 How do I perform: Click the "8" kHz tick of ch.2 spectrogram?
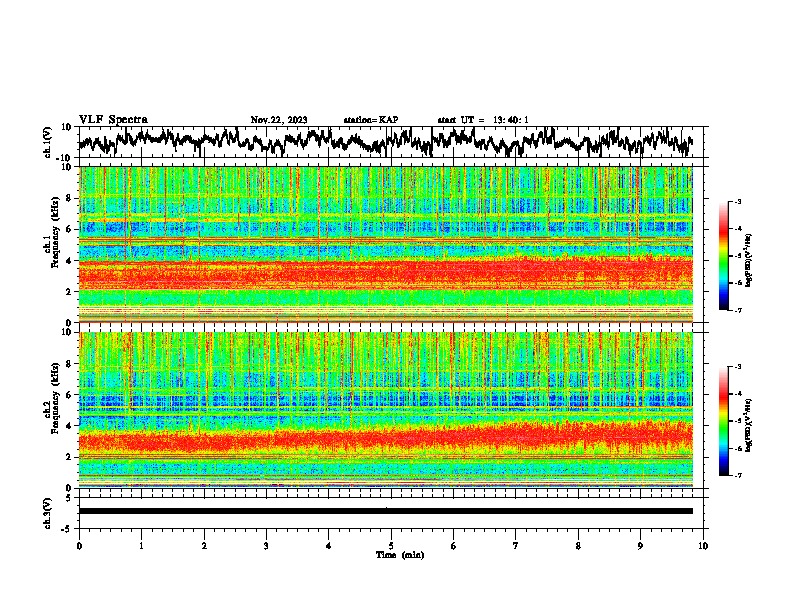tap(70, 364)
